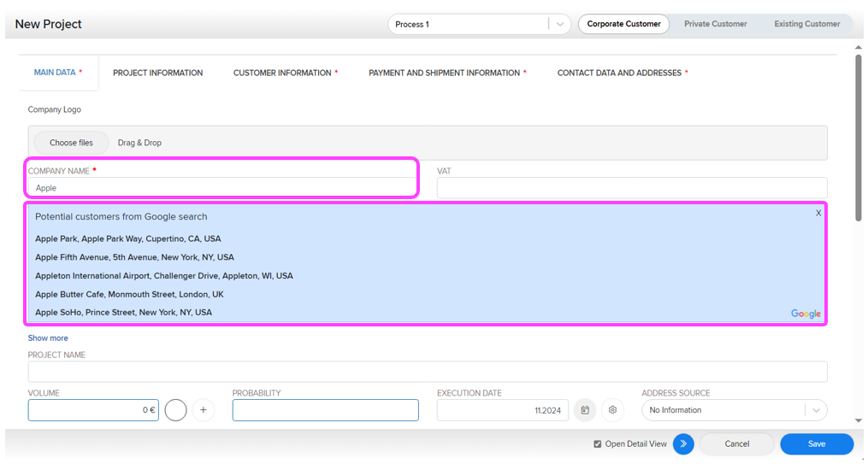
Task: Click the Company Name input field
Action: [221, 188]
